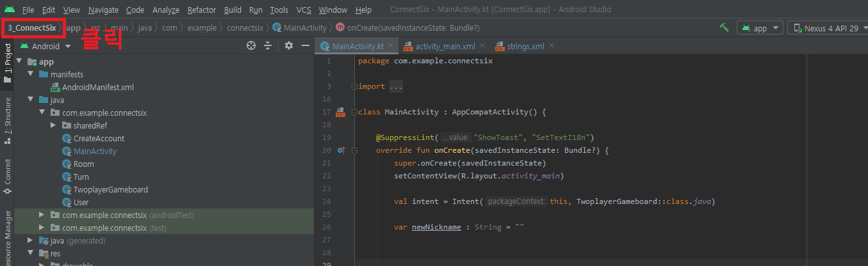
Task: Click the Android Studio logo icon
Action: click(x=9, y=10)
